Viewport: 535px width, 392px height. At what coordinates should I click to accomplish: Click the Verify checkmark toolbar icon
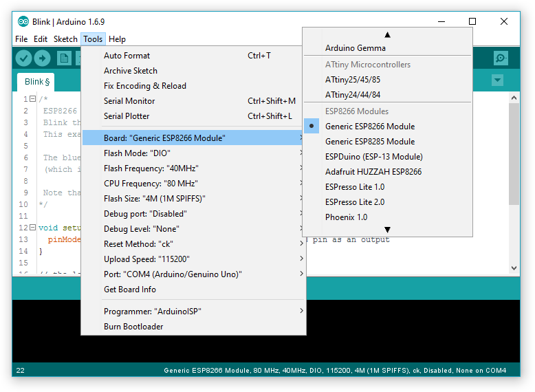tap(23, 58)
